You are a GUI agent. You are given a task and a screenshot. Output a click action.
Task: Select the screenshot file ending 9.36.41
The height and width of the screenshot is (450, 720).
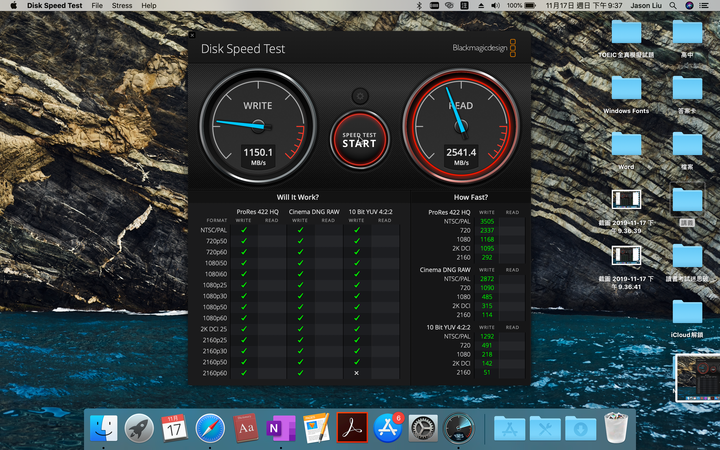click(626, 255)
